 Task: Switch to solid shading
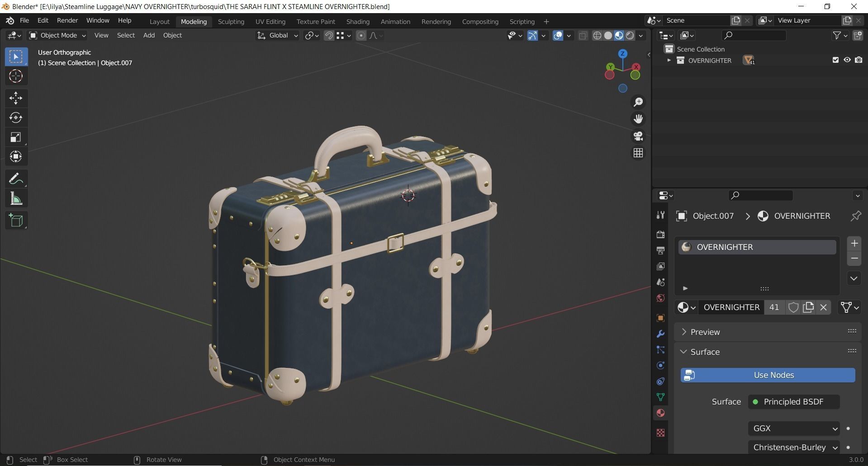pyautogui.click(x=608, y=35)
